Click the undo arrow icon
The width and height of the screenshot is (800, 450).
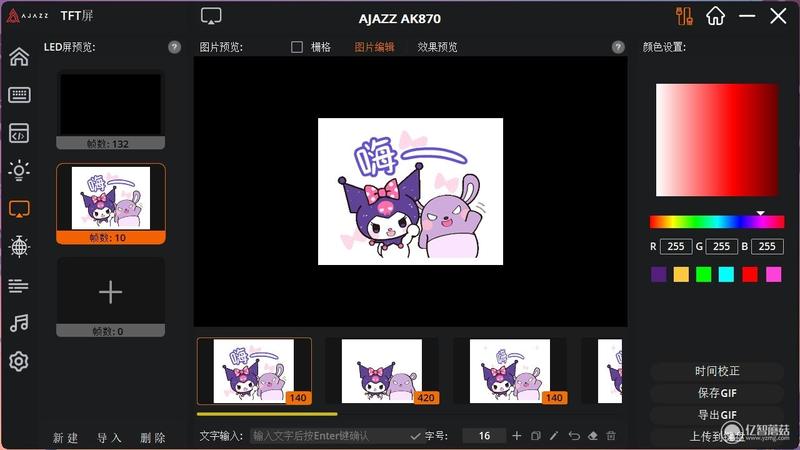click(574, 436)
